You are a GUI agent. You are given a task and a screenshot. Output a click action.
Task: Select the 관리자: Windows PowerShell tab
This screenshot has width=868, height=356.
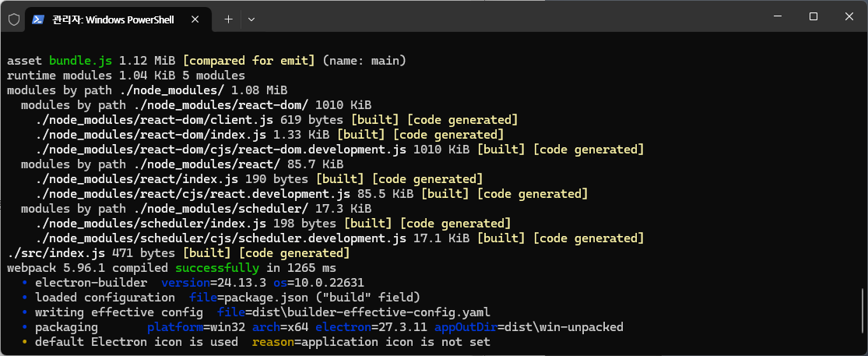click(118, 19)
